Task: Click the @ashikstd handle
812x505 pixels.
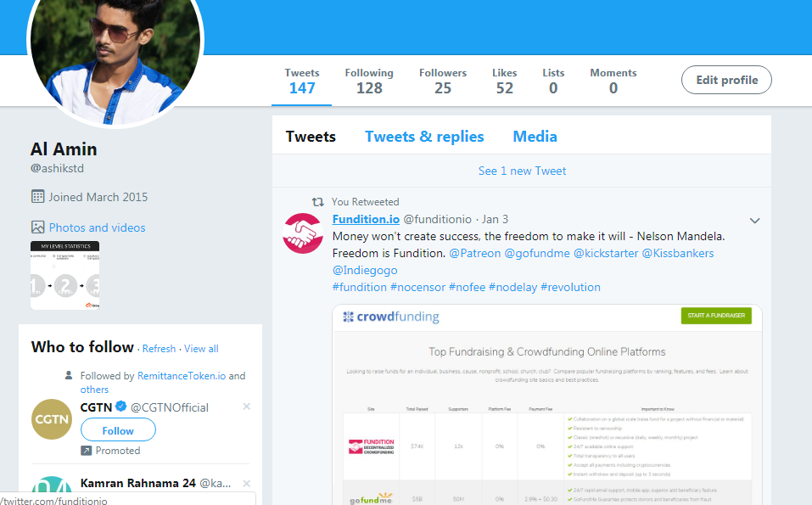Action: pyautogui.click(x=57, y=168)
